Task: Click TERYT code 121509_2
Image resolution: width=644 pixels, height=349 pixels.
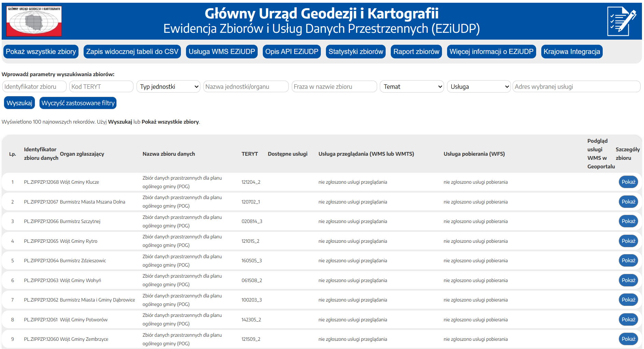Action: point(251,339)
